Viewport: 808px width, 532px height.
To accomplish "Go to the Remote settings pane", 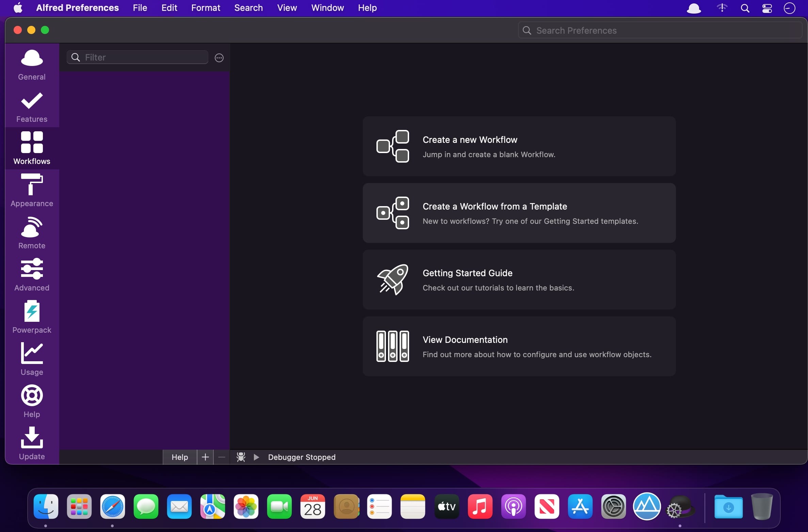I will 32,233.
